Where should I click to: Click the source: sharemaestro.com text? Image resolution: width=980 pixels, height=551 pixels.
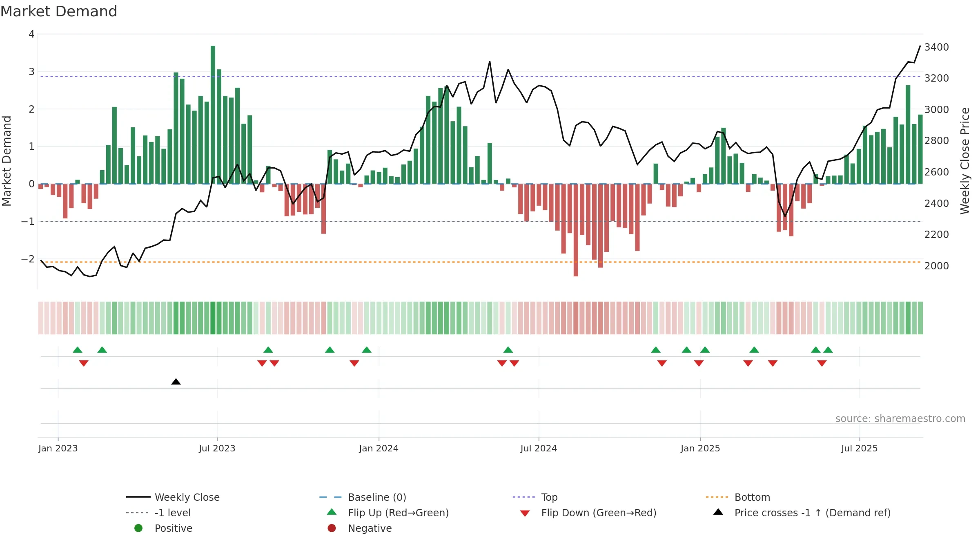pos(900,418)
